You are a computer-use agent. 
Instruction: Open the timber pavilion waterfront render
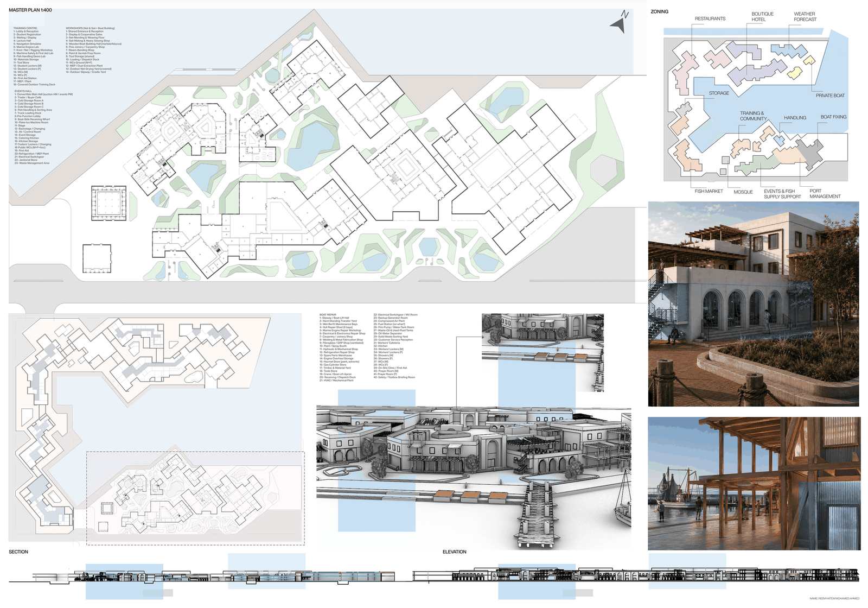[754, 484]
